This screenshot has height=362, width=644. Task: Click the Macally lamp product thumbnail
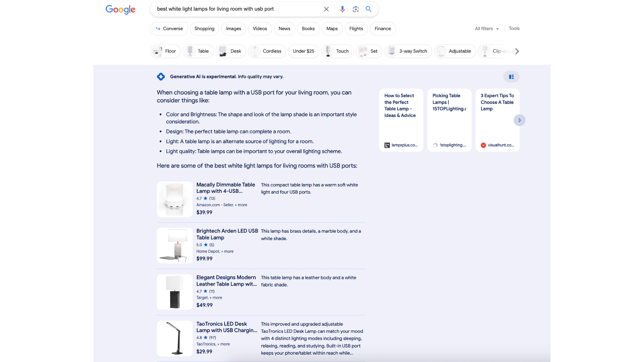point(174,199)
